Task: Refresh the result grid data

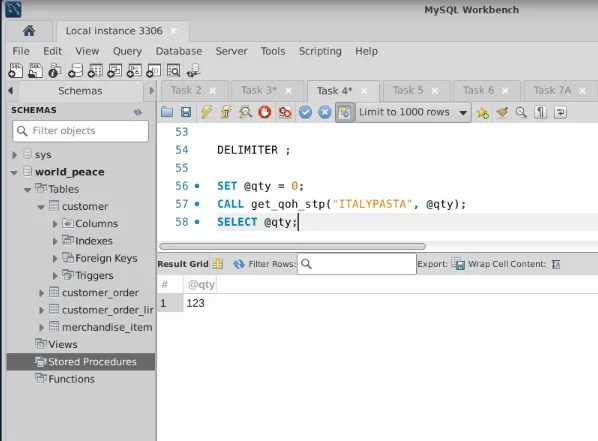Action: 239,264
